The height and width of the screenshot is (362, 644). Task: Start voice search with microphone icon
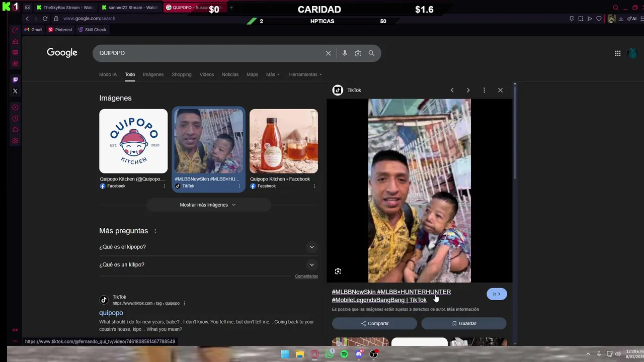click(x=345, y=53)
